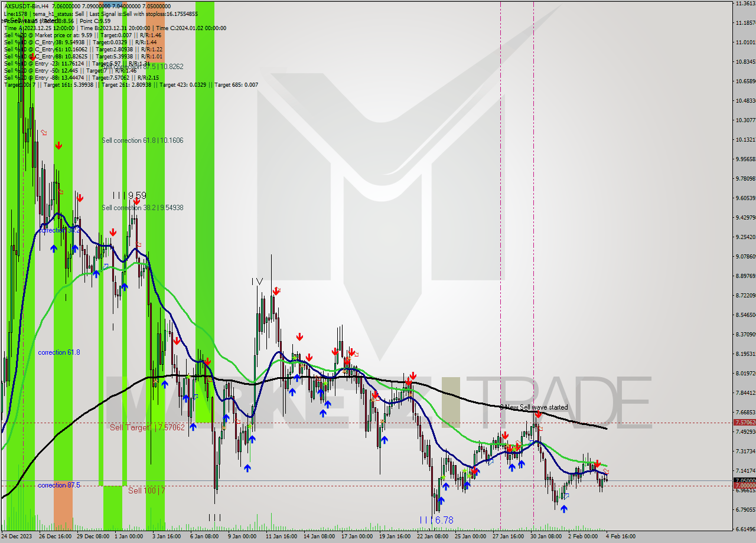The image size is (756, 543).
Task: Click the '24 Dec 2023' date axis label
Action: 17,537
